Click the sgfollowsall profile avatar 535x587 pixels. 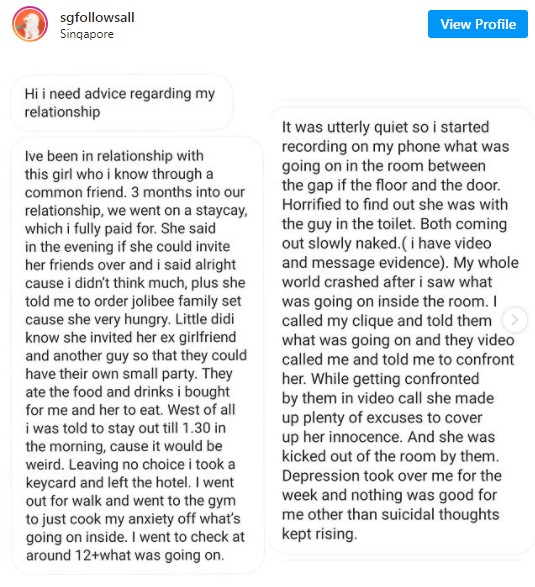point(30,24)
